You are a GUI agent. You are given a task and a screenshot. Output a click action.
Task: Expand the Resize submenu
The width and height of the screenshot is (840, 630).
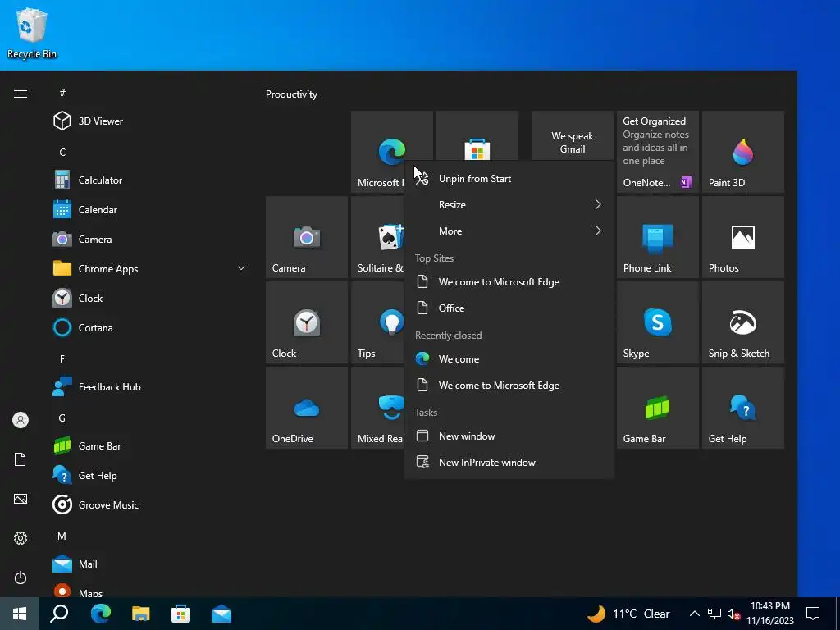click(509, 204)
